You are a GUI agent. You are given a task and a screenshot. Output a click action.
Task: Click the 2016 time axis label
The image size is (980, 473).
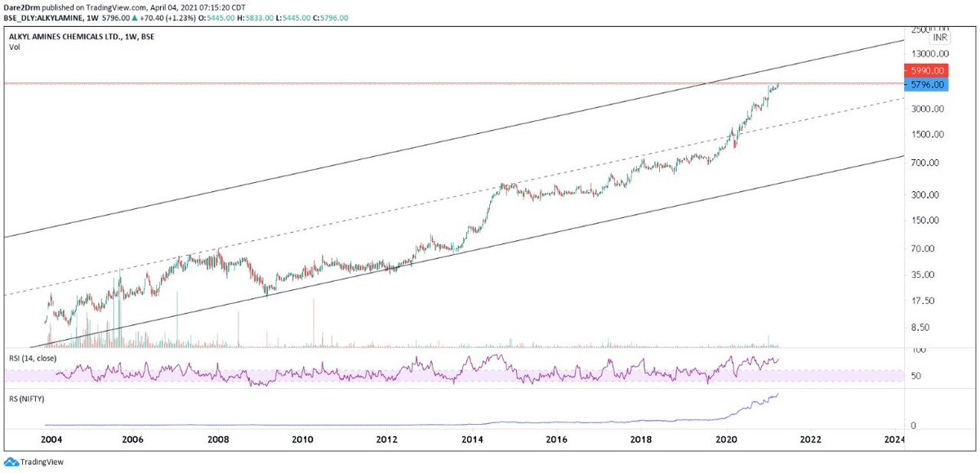point(557,439)
